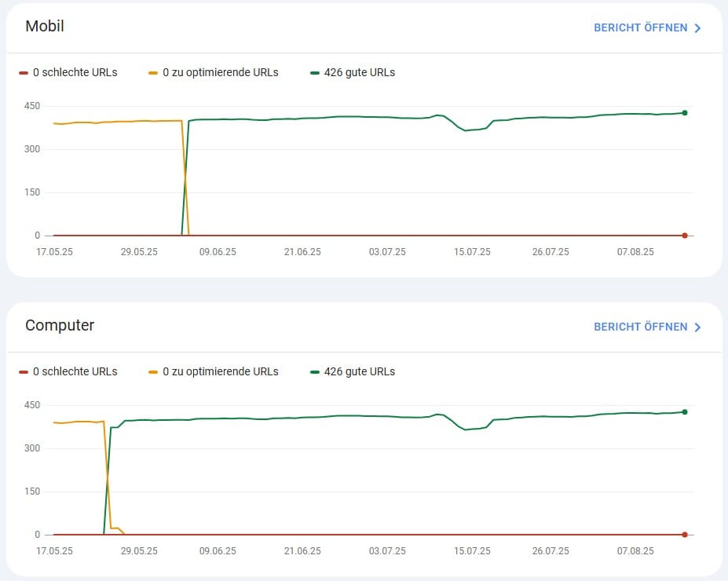Click the 450 axis value on Mobil chart
Screen dimensions: 728x581
pyautogui.click(x=31, y=106)
